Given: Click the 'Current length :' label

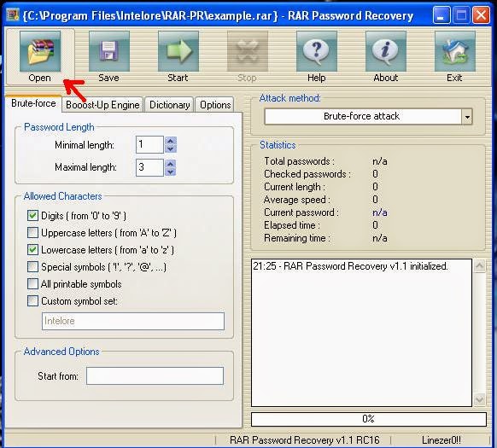Looking at the screenshot, I should click(295, 187).
